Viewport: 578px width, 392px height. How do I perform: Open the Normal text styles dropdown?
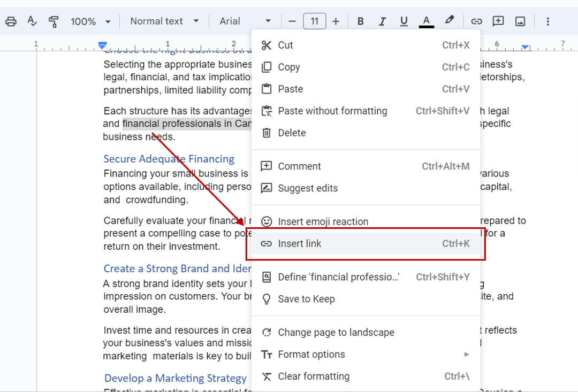click(163, 21)
